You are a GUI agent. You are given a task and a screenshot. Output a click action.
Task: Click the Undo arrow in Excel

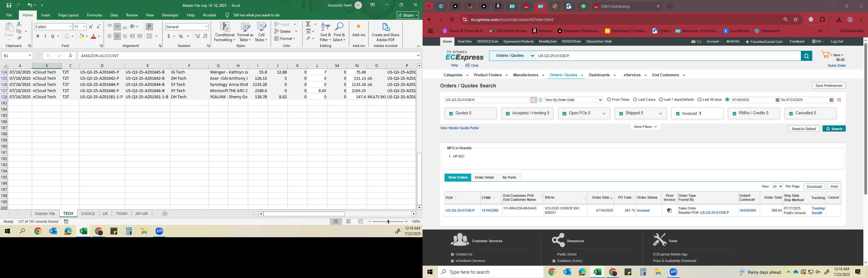(x=30, y=5)
